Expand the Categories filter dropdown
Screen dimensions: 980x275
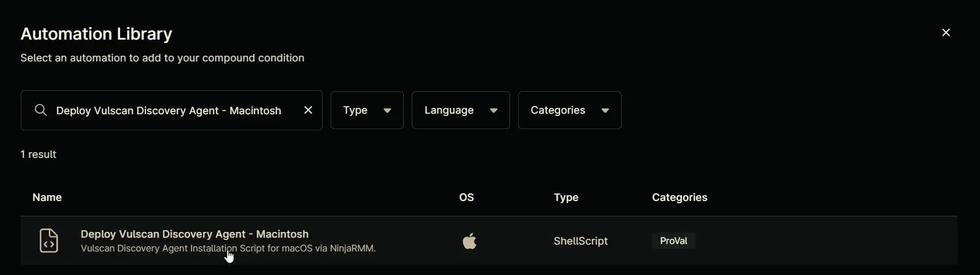point(569,110)
